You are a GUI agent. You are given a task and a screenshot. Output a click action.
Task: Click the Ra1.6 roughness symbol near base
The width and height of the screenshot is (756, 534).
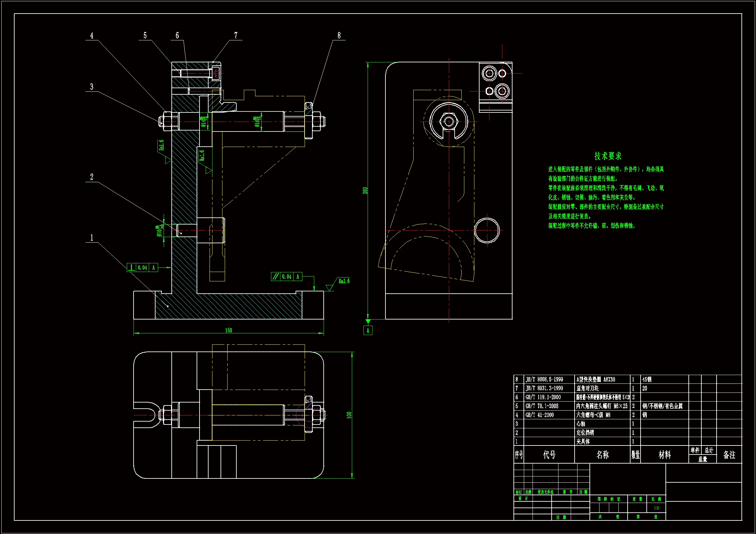344,281
